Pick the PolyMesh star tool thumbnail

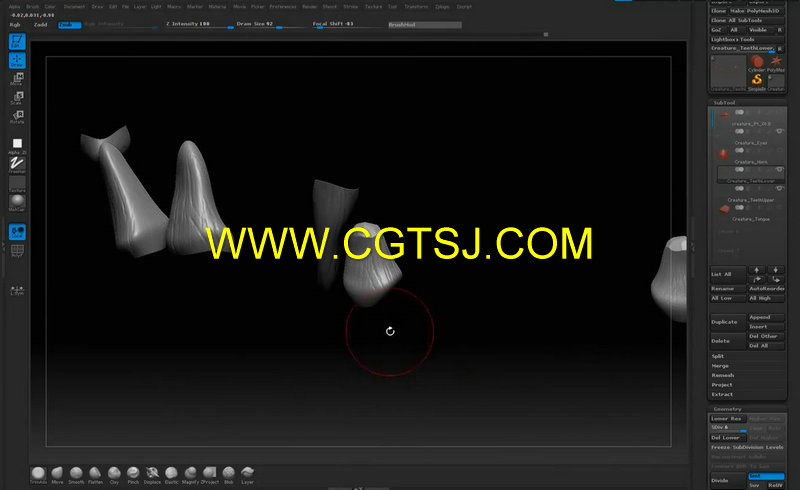click(x=776, y=64)
